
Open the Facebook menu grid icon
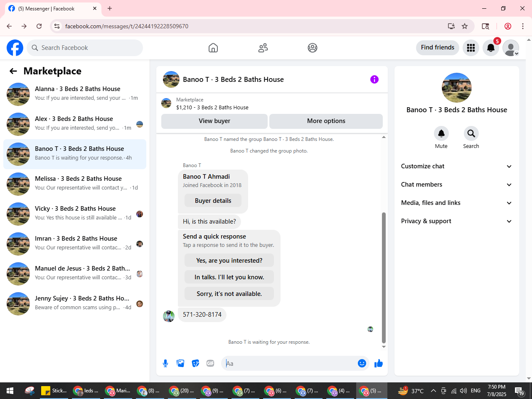coord(471,48)
